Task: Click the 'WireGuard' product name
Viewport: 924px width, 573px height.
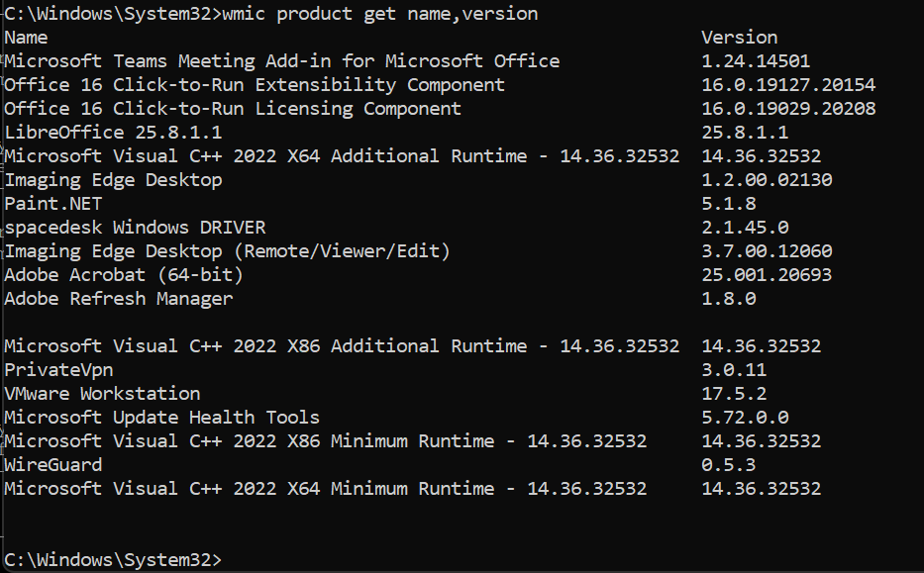Action: tap(52, 465)
